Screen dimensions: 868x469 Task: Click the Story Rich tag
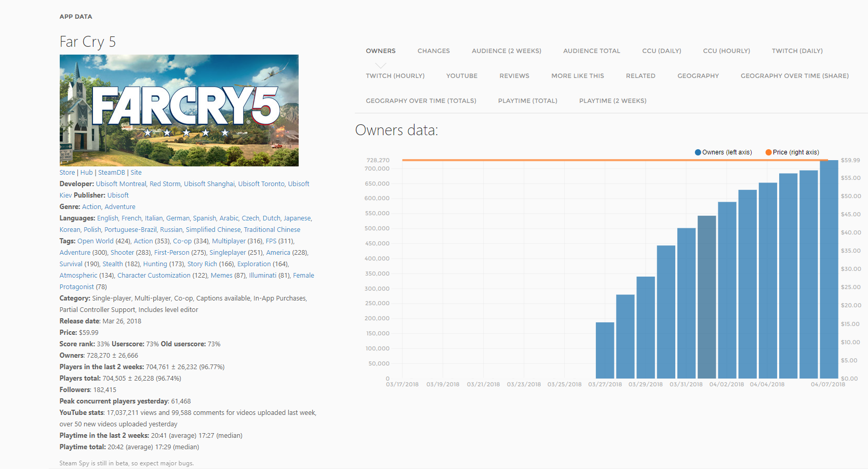[202, 264]
